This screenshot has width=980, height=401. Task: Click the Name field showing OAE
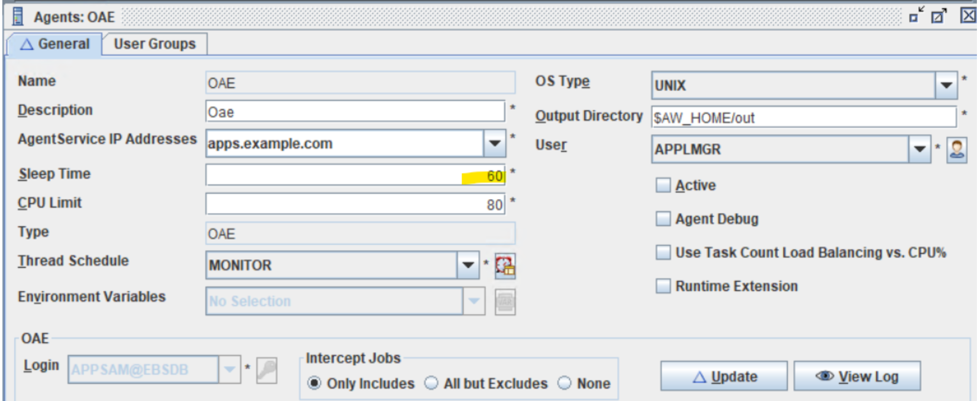pos(360,83)
